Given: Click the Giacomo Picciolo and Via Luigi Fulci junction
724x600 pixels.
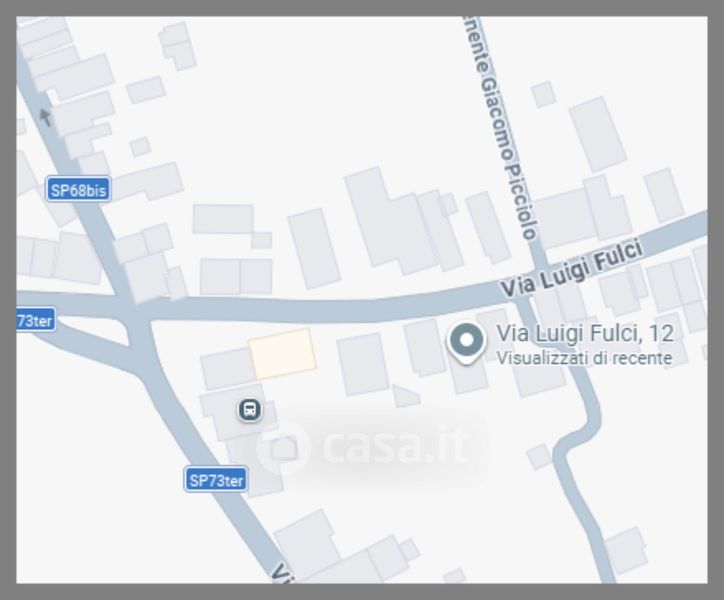Looking at the screenshot, I should tap(527, 287).
